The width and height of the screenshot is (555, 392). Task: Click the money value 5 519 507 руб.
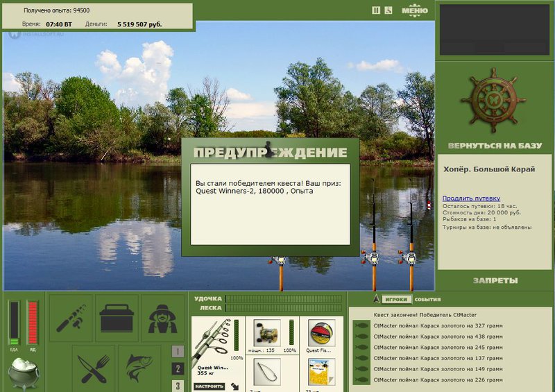pos(139,24)
